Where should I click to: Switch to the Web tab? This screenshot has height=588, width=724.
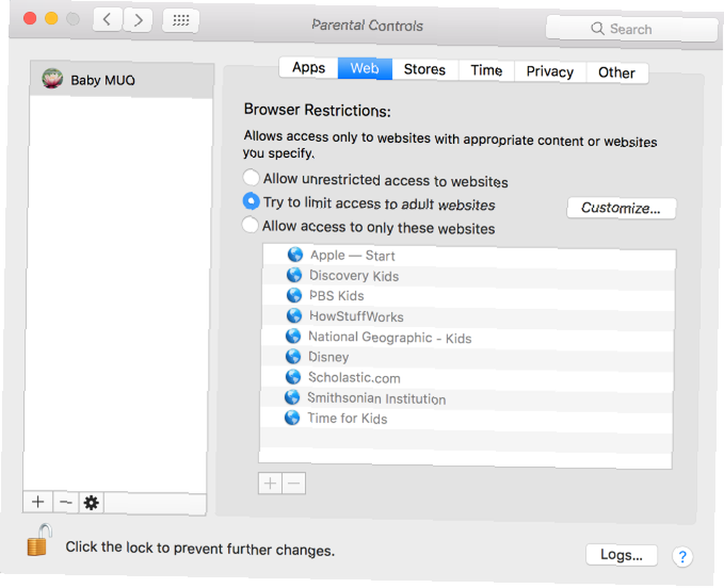(x=365, y=69)
